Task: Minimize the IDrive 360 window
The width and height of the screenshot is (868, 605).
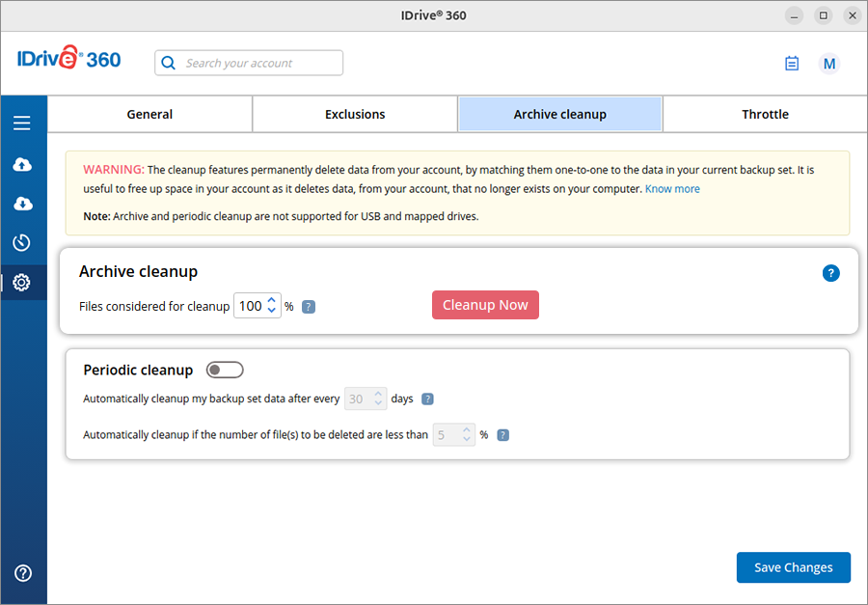Action: [794, 15]
